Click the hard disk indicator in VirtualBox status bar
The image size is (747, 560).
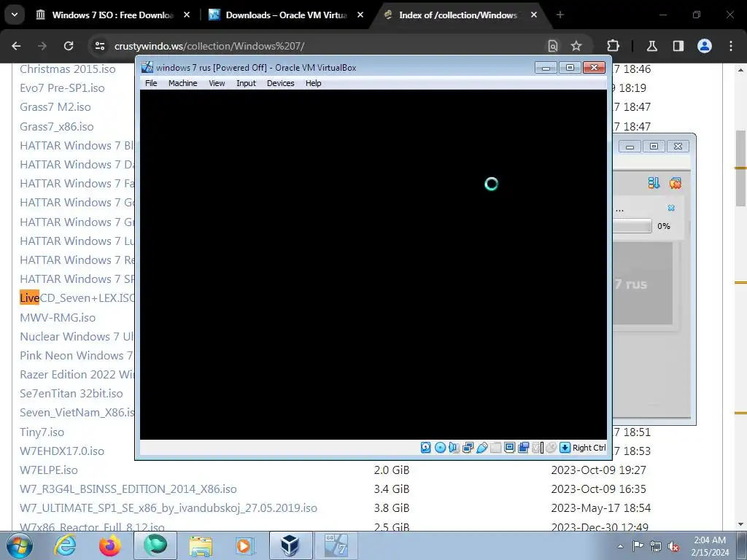click(x=425, y=448)
